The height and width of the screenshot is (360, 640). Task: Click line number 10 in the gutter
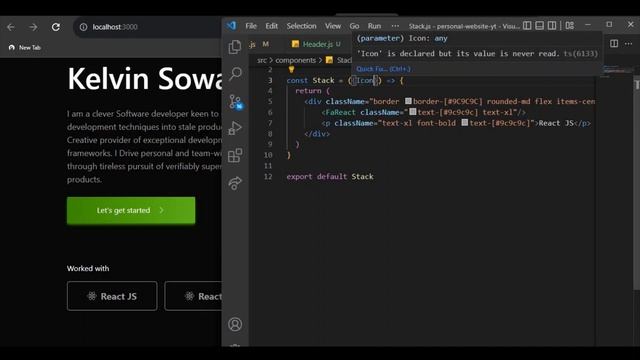(x=268, y=155)
